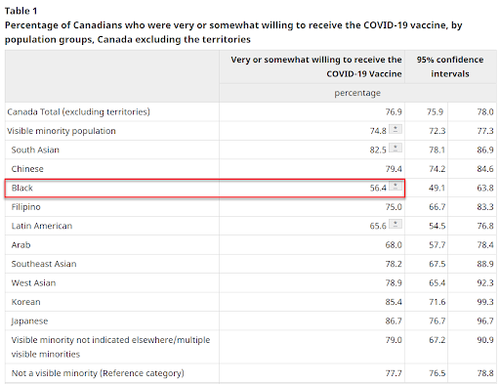Select the Black row label

click(22, 188)
